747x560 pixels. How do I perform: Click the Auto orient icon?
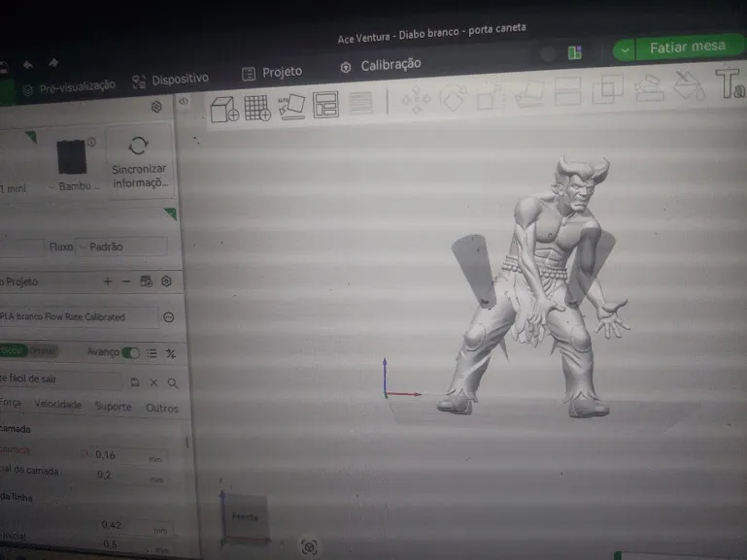click(291, 106)
